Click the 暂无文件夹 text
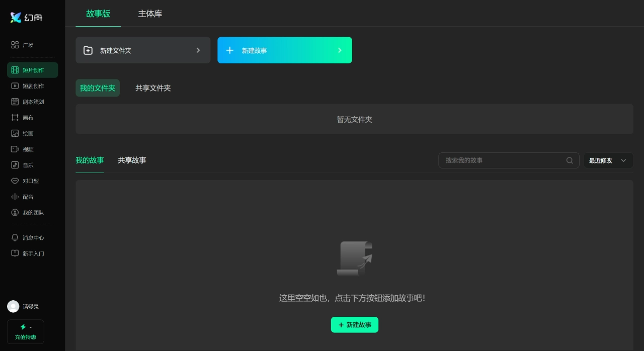The width and height of the screenshot is (644, 351). click(355, 120)
